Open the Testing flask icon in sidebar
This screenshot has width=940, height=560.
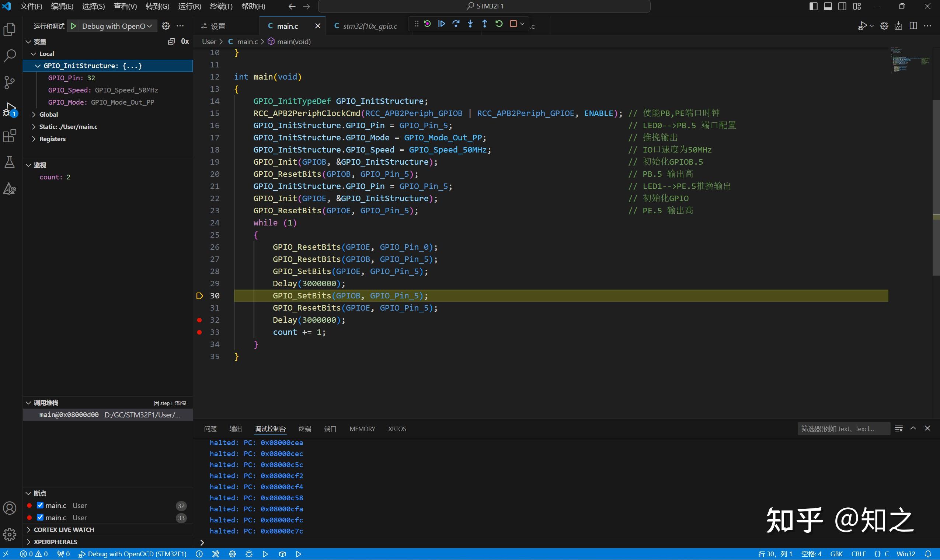tap(10, 162)
